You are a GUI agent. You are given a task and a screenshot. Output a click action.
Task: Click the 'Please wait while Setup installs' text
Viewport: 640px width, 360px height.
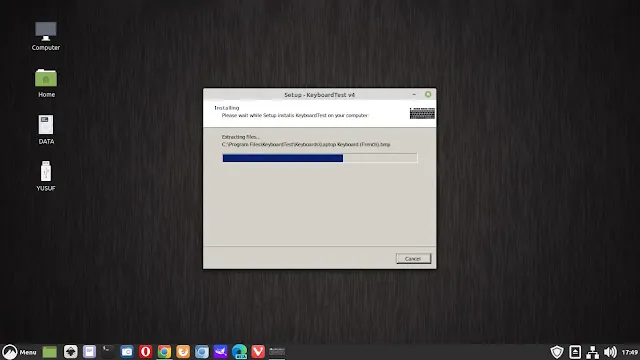(295, 116)
